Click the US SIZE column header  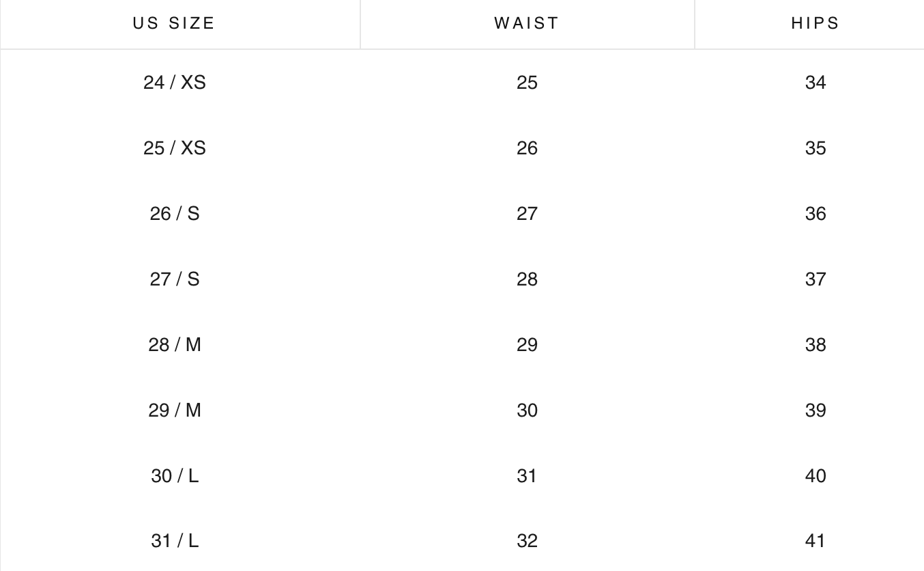coord(174,23)
